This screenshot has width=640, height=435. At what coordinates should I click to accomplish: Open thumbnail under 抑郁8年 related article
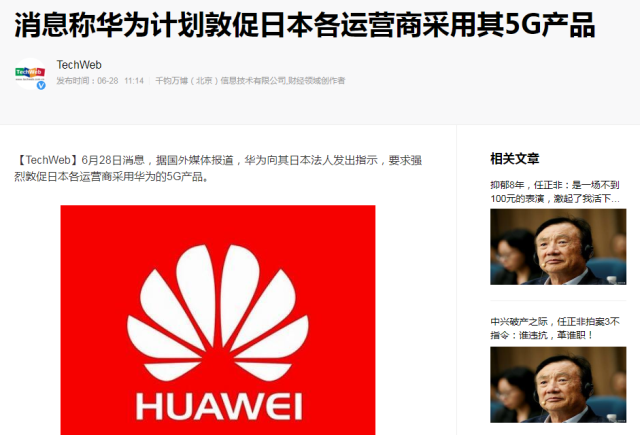pyautogui.click(x=558, y=246)
